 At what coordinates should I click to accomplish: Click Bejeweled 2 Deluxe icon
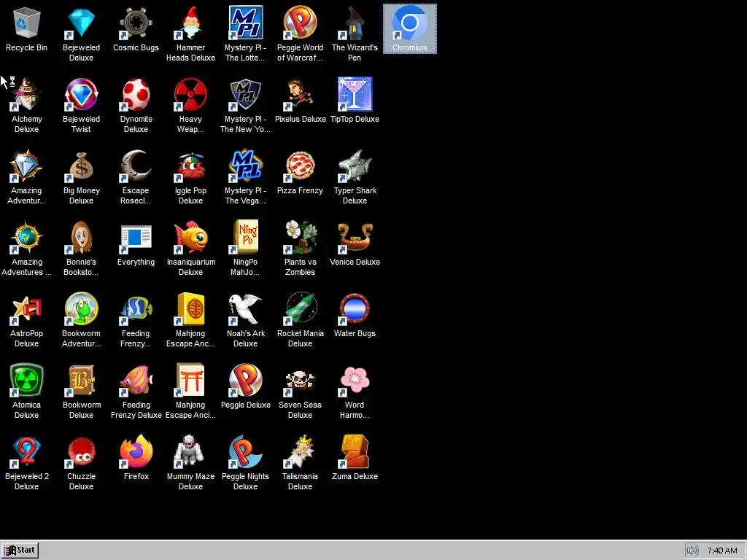pos(27,451)
